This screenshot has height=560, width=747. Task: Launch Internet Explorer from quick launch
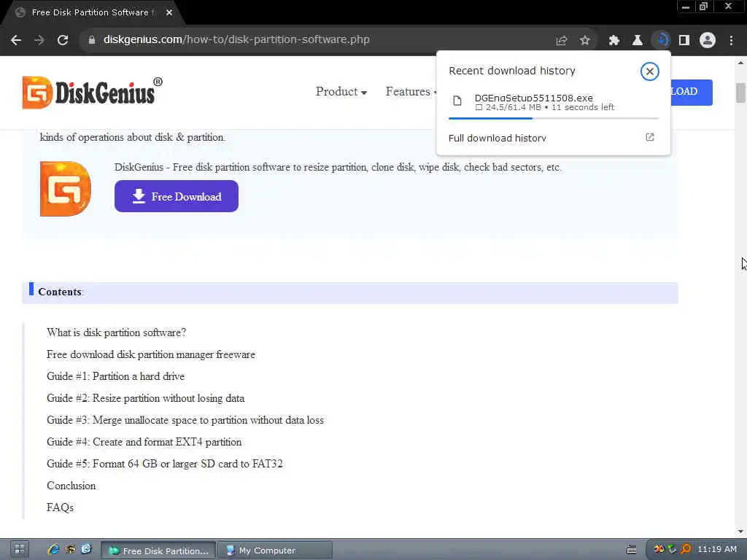coord(53,550)
